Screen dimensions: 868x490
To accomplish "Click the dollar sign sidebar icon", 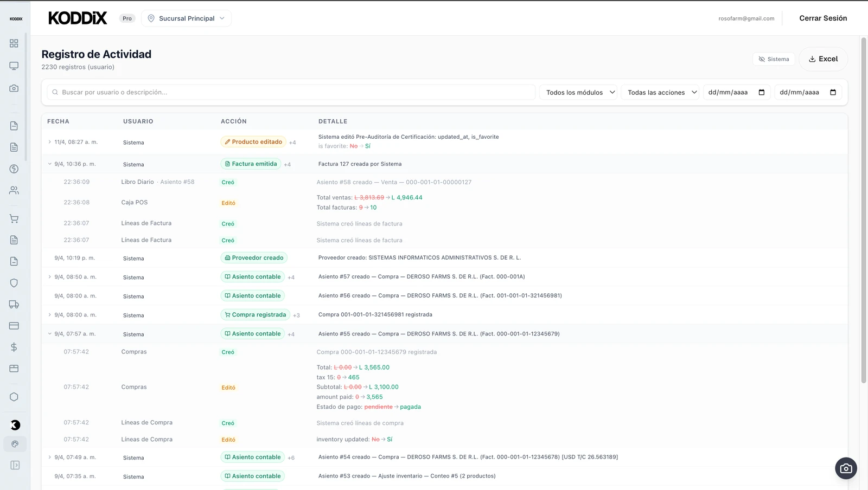I will [14, 347].
